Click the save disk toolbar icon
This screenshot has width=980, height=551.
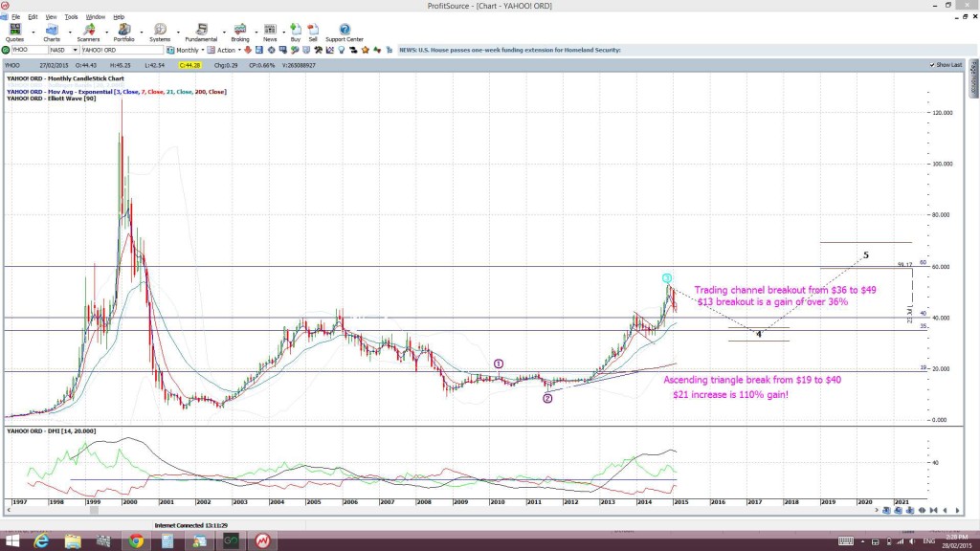[x=258, y=50]
